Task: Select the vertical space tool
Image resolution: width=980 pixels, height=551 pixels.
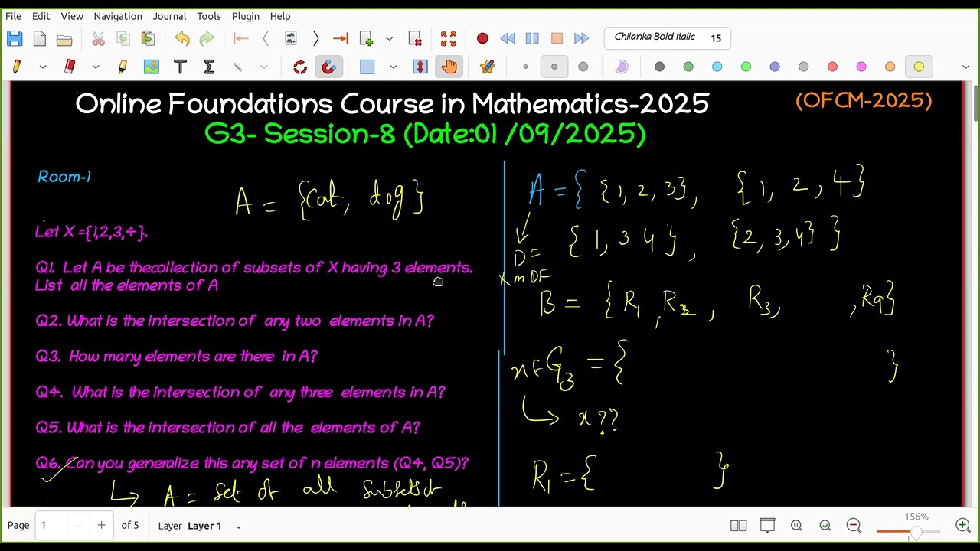Action: 420,67
